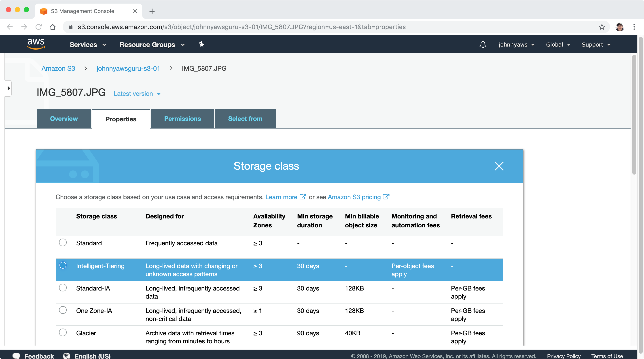Click the browser forward arrow
This screenshot has height=359, width=644.
[24, 27]
